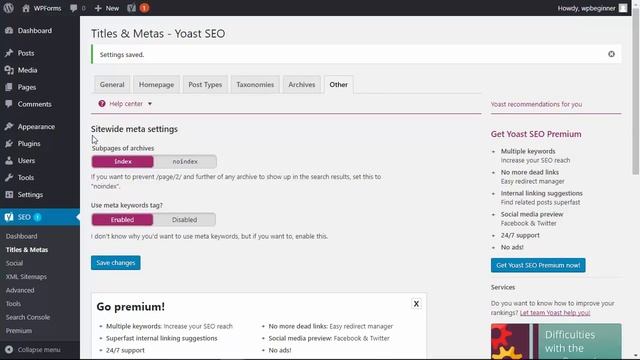Click the Tools wrench icon

(9, 178)
